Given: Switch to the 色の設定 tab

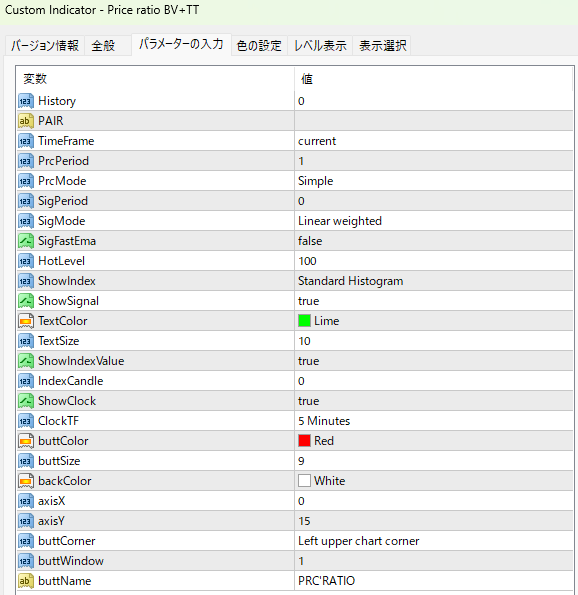Looking at the screenshot, I should pyautogui.click(x=259, y=46).
